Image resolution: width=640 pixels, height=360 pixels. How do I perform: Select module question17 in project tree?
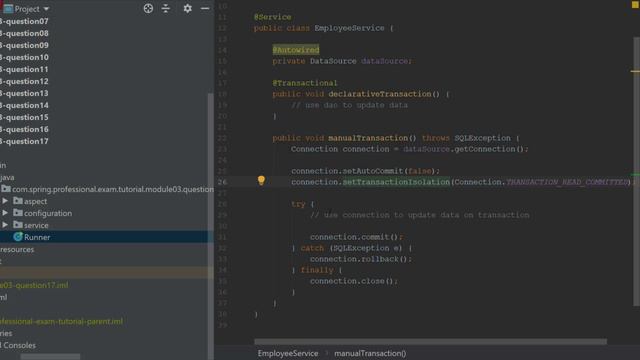(x=24, y=141)
